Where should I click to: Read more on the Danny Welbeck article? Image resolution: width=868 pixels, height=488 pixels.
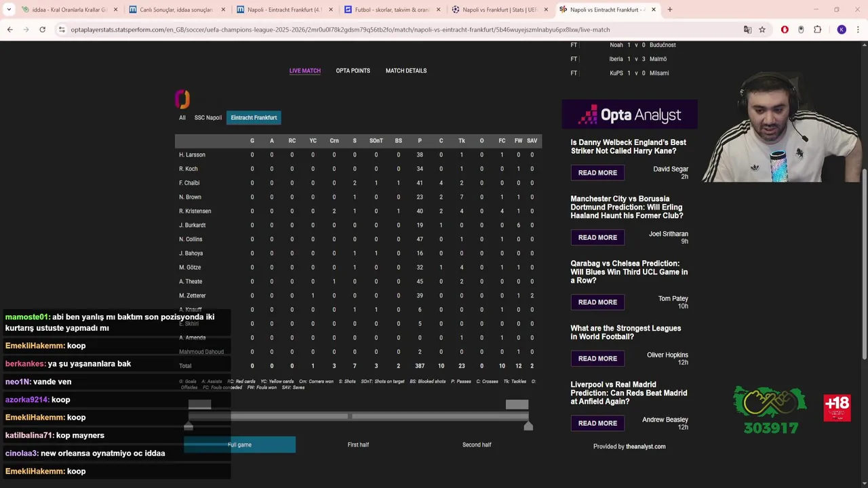(597, 173)
